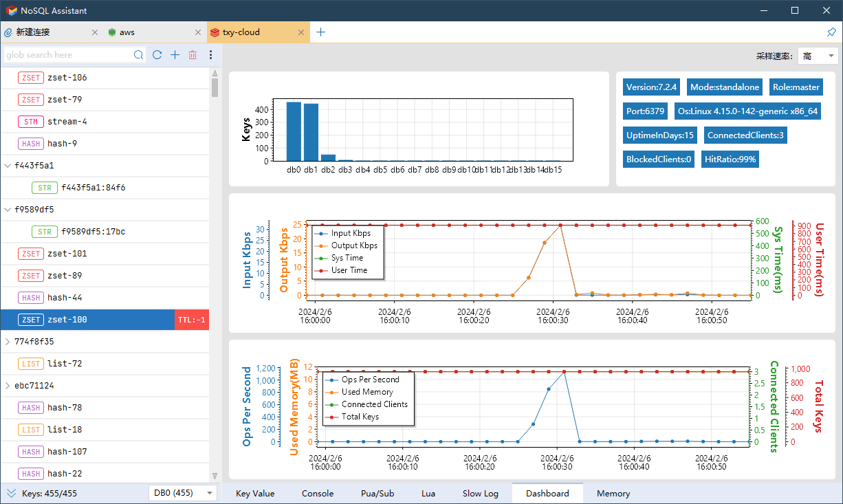843x504 pixels.
Task: Click the glob search input field
Action: [67, 55]
